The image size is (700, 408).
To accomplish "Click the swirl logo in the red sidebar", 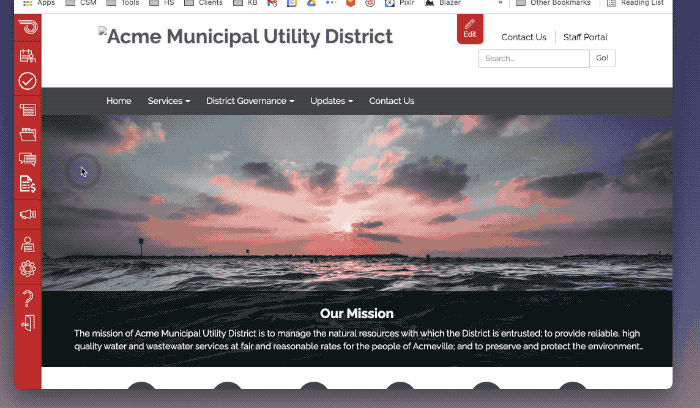I will pyautogui.click(x=28, y=27).
